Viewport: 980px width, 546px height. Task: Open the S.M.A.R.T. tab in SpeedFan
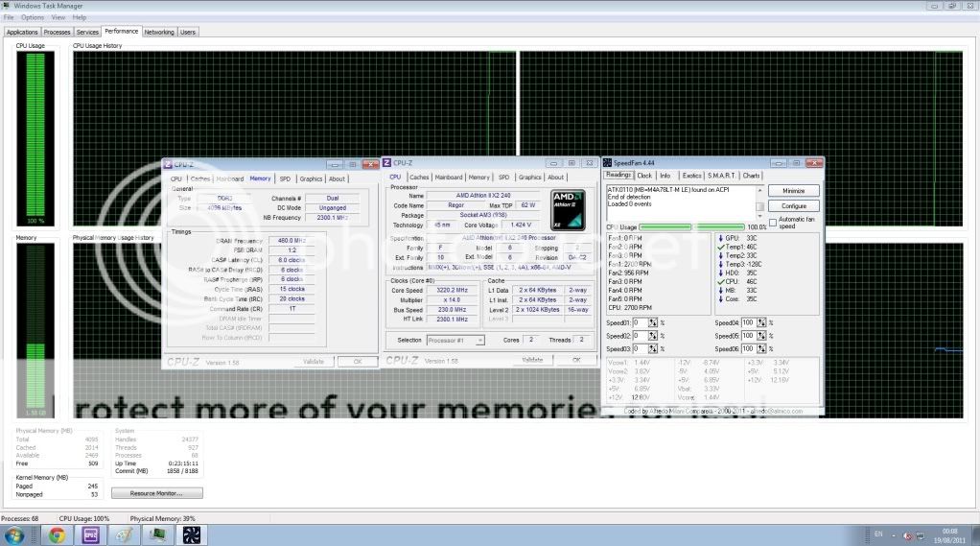(x=720, y=176)
